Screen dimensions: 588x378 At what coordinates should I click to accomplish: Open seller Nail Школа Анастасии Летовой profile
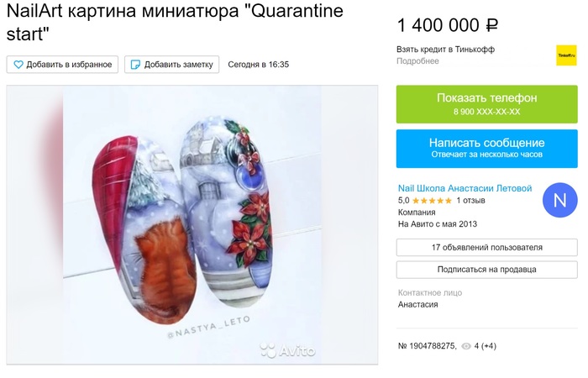(x=465, y=188)
